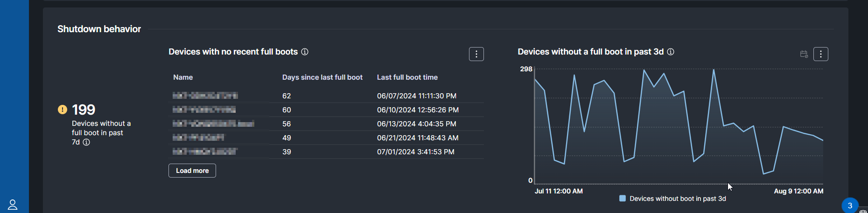Select the device name in the 62-day row
The width and height of the screenshot is (868, 213).
205,96
